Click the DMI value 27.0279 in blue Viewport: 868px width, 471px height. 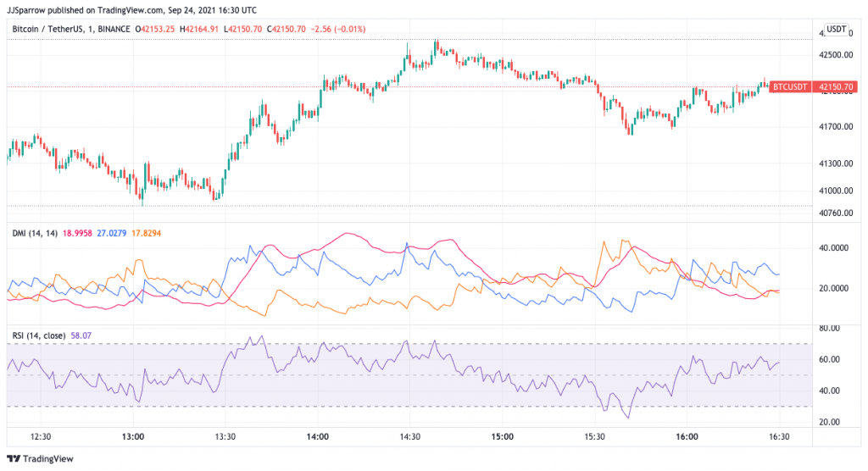111,234
